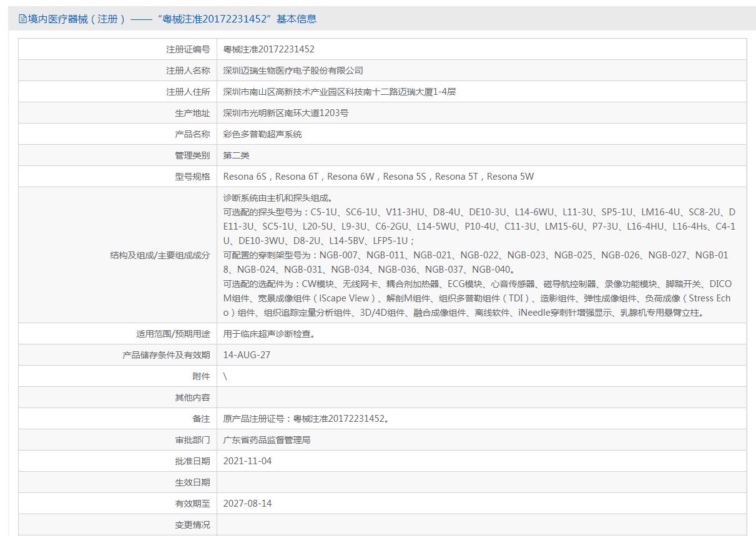Click the 附件 label
The image size is (756, 536).
tap(201, 376)
